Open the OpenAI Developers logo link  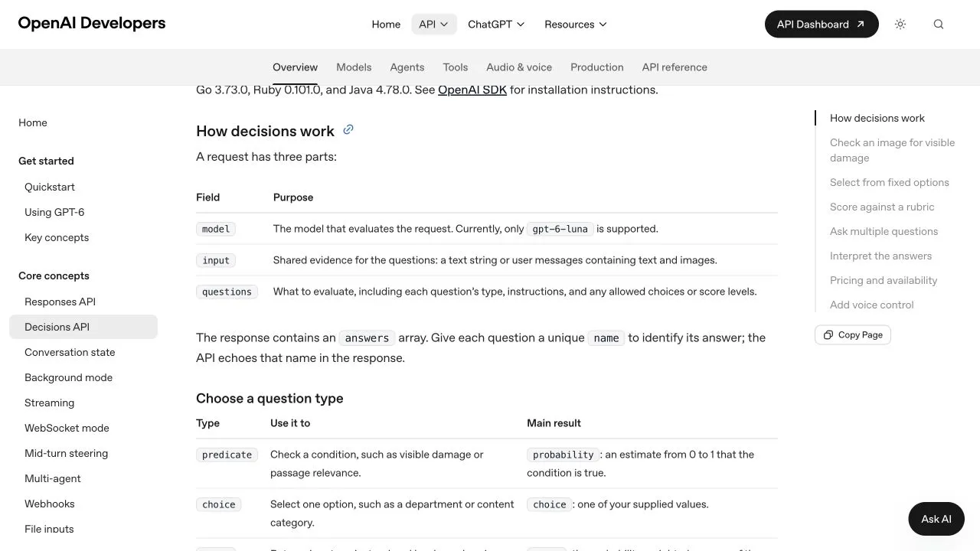point(92,23)
